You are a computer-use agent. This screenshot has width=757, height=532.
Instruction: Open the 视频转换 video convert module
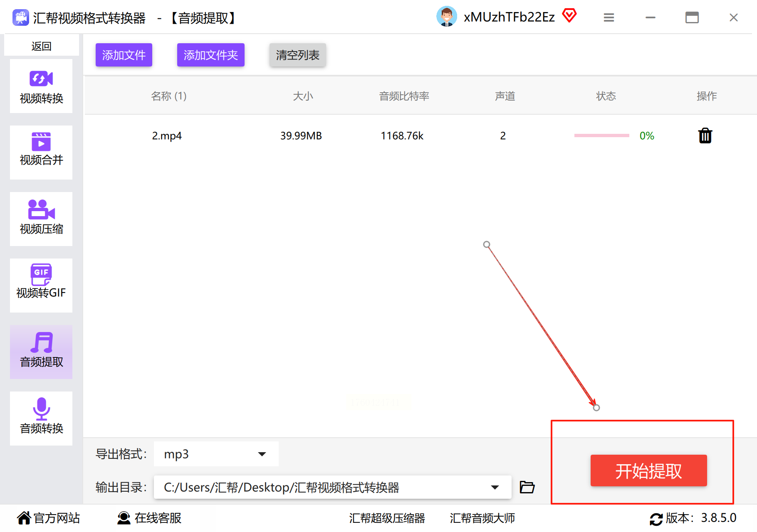click(41, 86)
